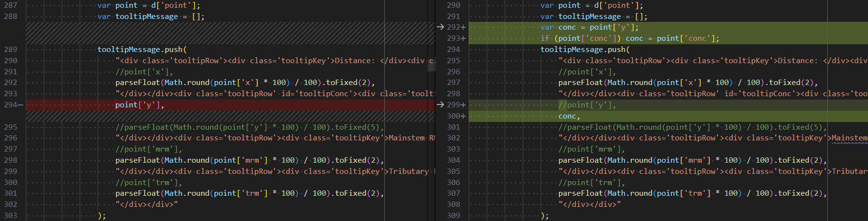This screenshot has height=221, width=868.
Task: Click right pane line number 300+
Action: pyautogui.click(x=456, y=116)
